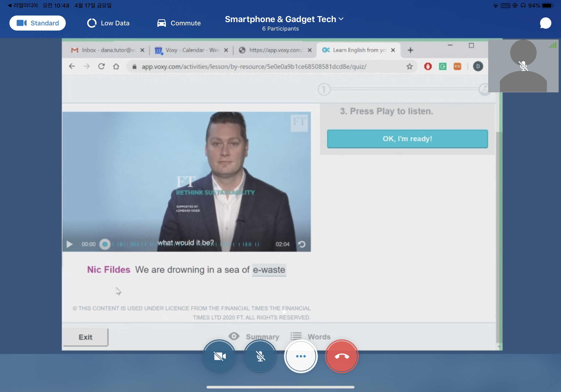The image size is (561, 392).
Task: Toggle the camera on/off button
Action: (x=219, y=356)
